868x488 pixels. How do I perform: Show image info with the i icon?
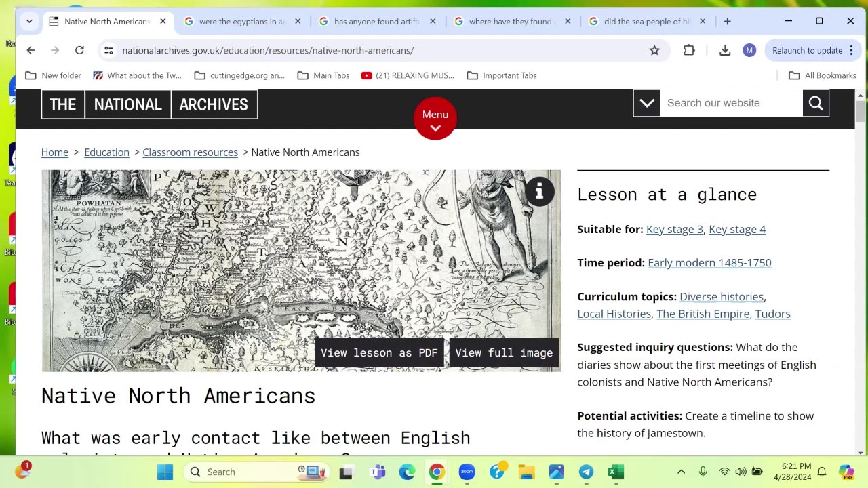point(539,192)
